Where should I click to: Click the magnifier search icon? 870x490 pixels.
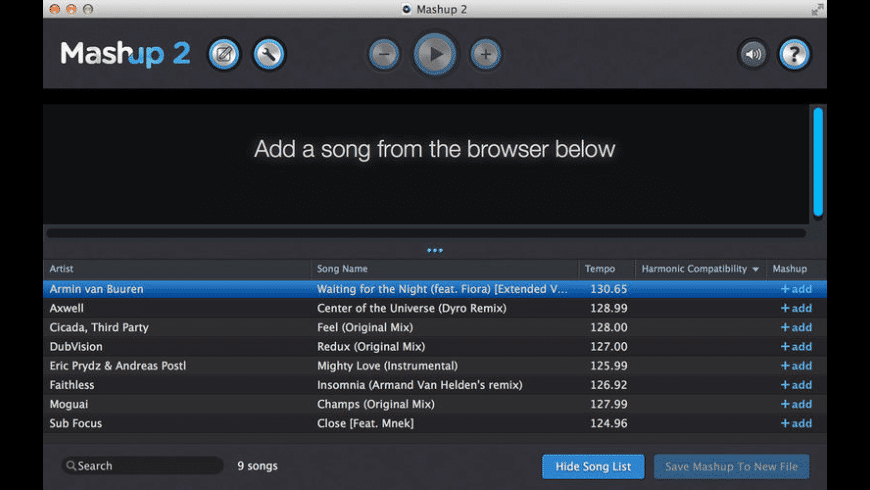pos(71,466)
